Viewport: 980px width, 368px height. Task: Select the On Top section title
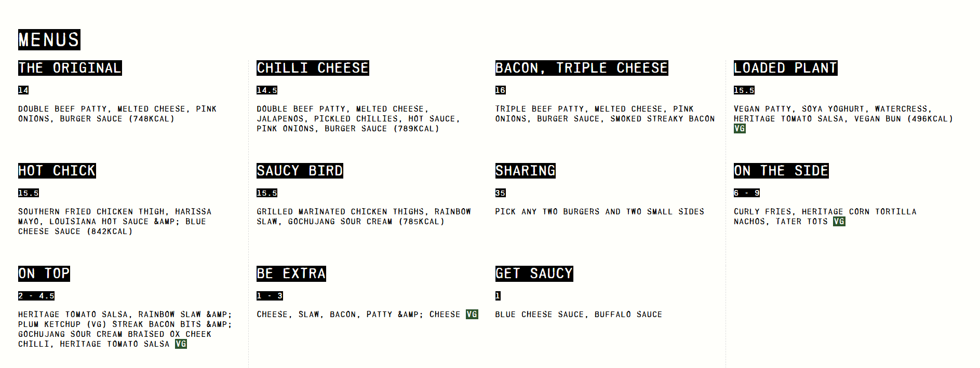pos(44,274)
